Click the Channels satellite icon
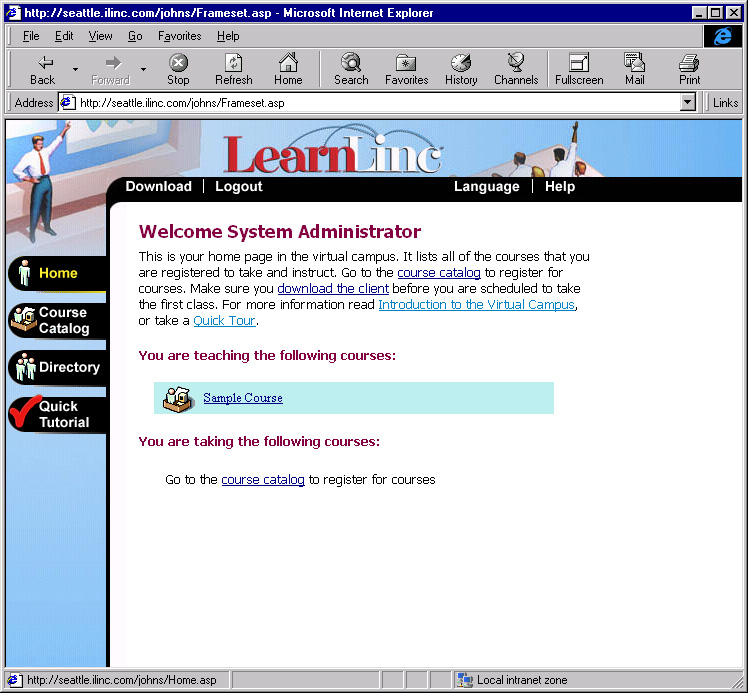 516,62
